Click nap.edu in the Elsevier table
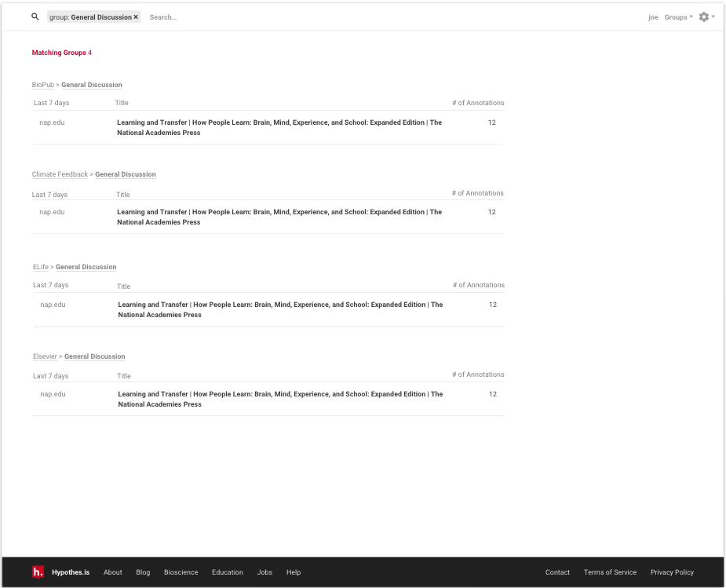Screen dimensions: 726x588 (53, 393)
